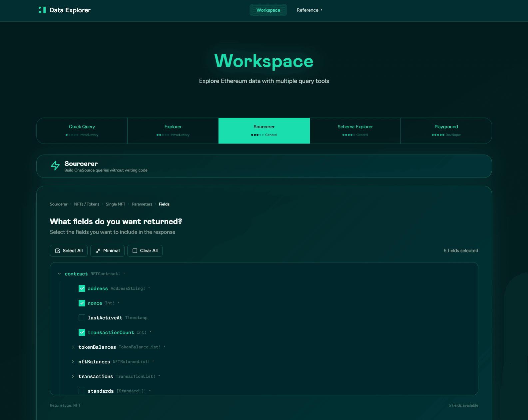This screenshot has height=420, width=528.
Task: Expand the tokenBalances field group
Action: [x=73, y=347]
